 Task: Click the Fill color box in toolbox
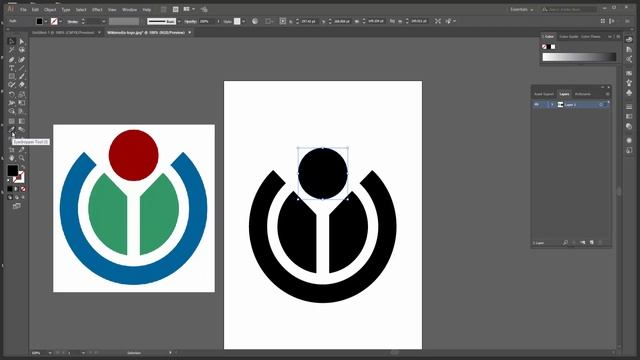tap(13, 171)
